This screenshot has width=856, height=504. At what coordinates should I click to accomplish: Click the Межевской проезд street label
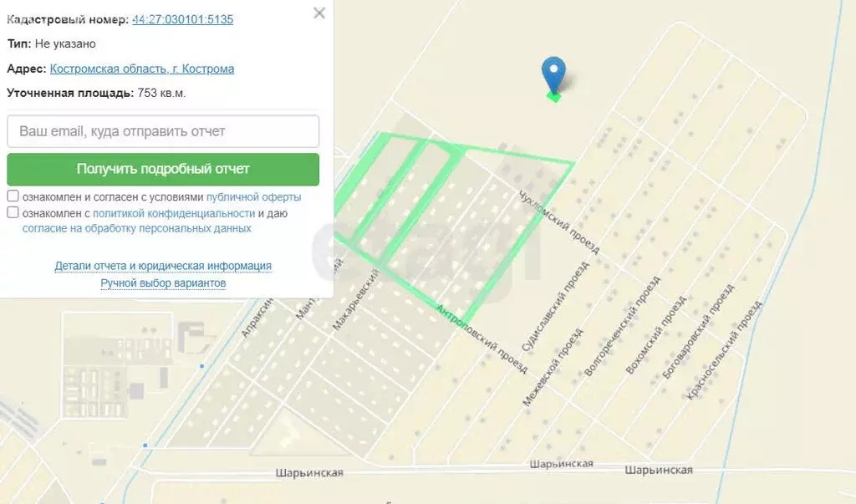(553, 367)
